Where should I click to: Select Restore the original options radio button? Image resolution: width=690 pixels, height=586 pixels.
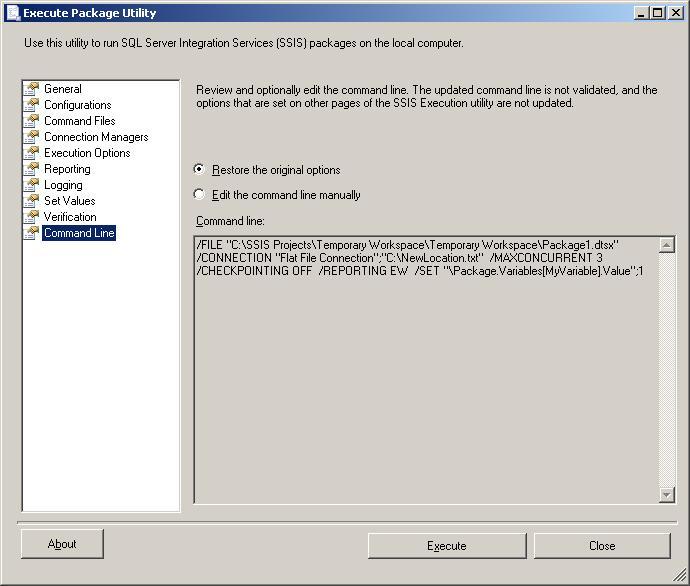pyautogui.click(x=200, y=170)
